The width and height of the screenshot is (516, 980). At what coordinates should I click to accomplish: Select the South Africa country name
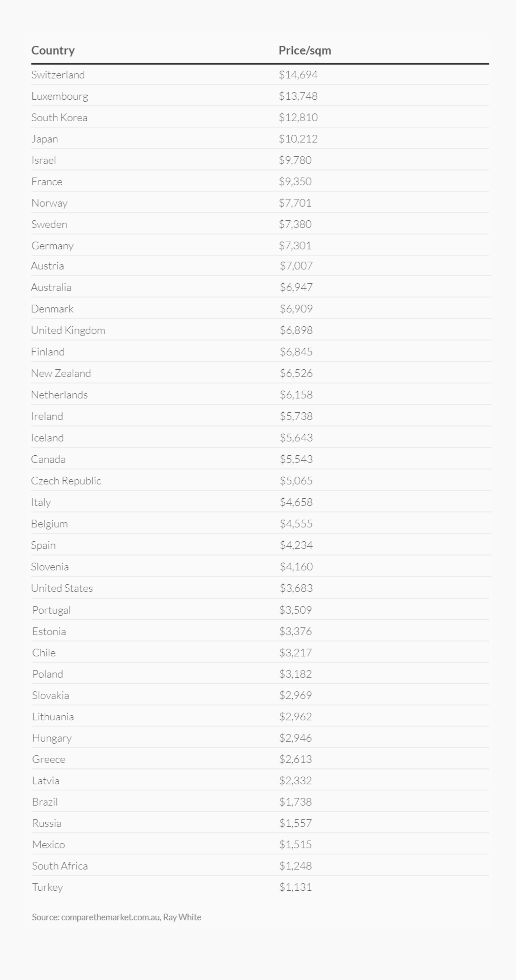[60, 866]
